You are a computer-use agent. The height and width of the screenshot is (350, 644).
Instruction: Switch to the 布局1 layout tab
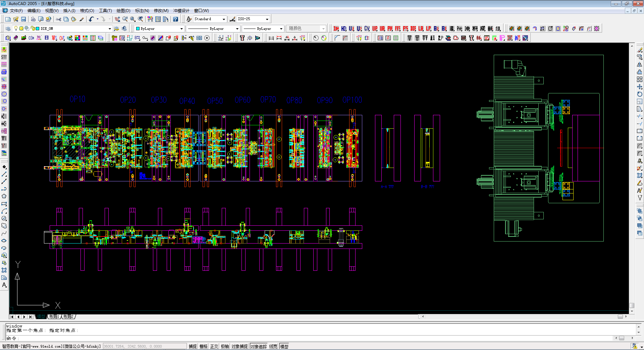[x=54, y=317]
